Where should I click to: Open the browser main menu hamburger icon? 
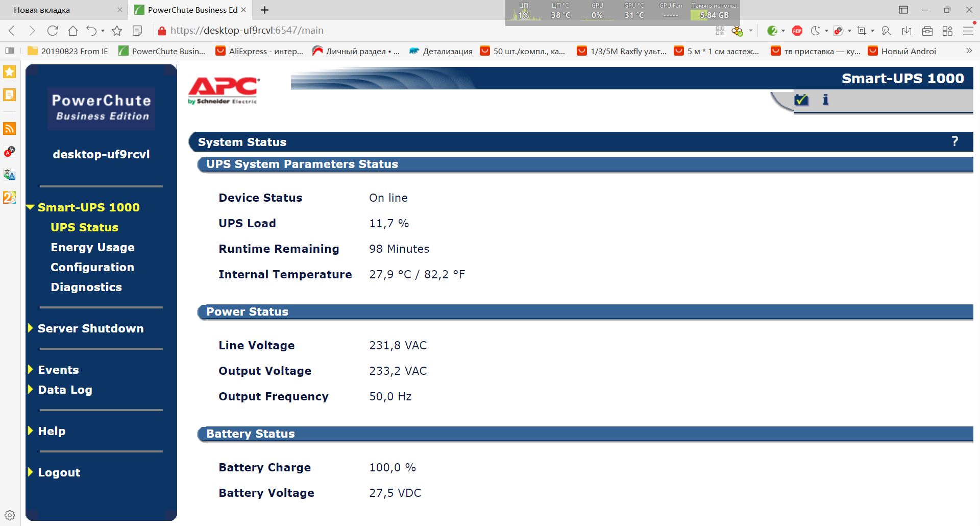968,31
